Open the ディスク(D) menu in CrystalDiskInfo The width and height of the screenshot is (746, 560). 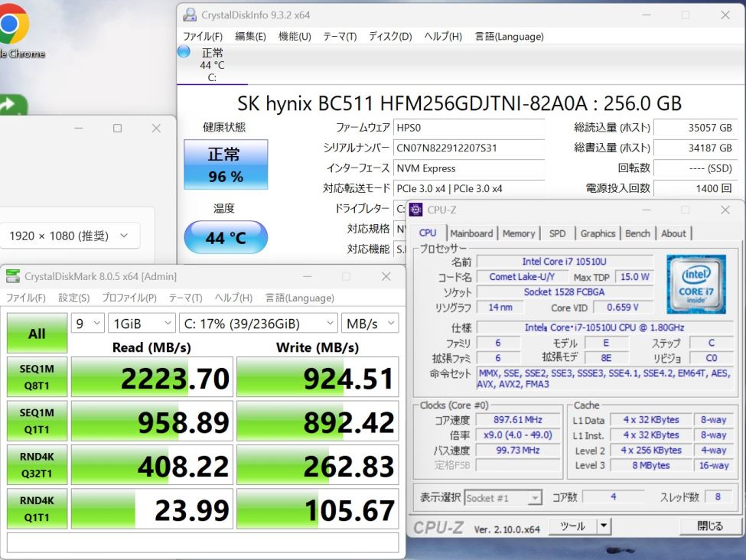tap(390, 37)
